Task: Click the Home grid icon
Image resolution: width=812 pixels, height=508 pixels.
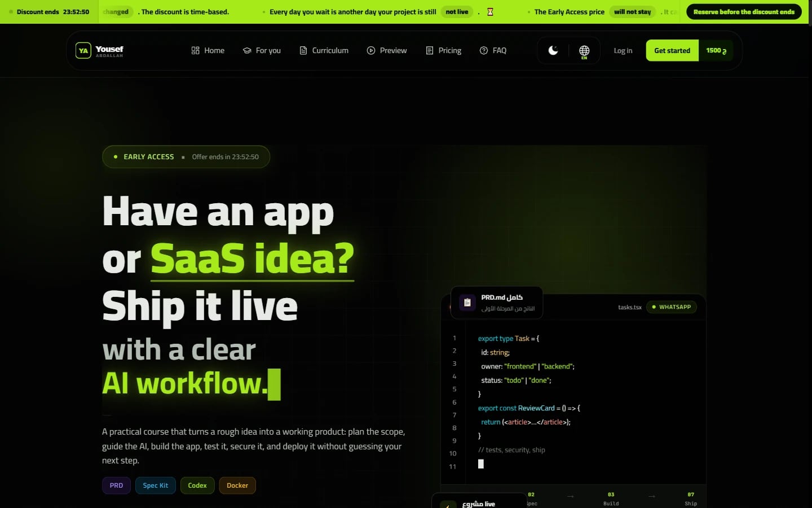Action: pos(196,50)
